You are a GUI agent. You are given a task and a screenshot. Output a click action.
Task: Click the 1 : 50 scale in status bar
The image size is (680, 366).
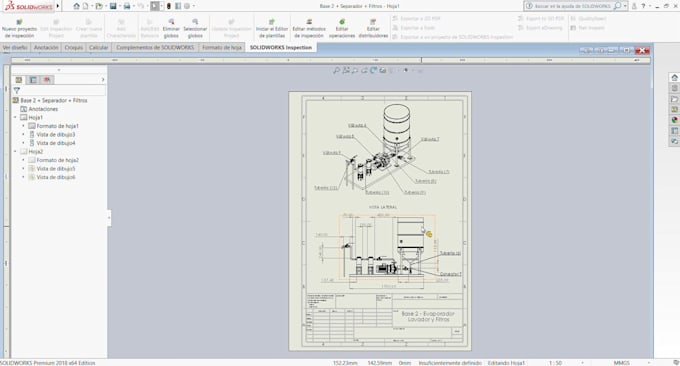[556, 363]
